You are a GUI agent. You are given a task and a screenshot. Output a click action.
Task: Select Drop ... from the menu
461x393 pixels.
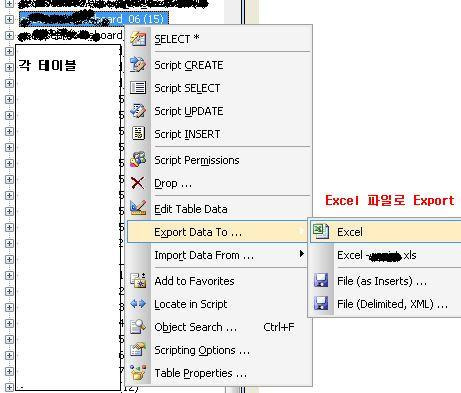pyautogui.click(x=218, y=183)
